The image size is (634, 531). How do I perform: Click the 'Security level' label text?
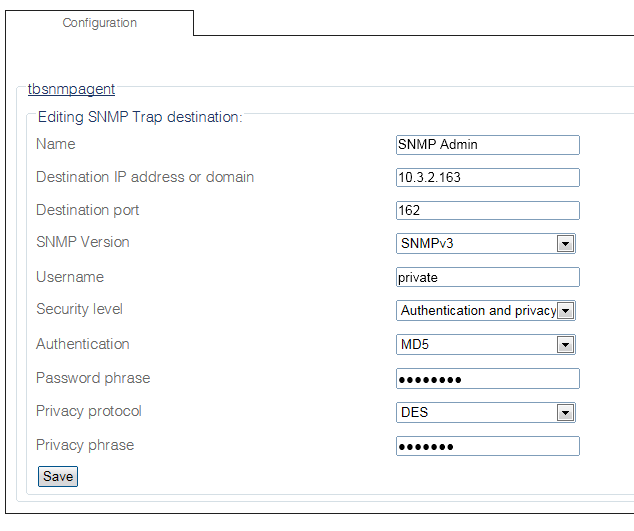pos(79,309)
